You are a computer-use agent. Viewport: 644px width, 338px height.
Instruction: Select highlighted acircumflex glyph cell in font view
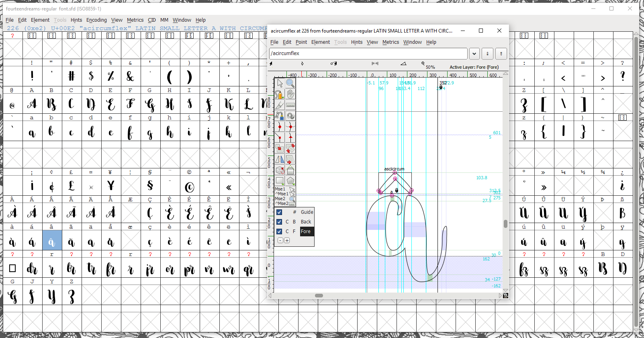click(x=52, y=240)
